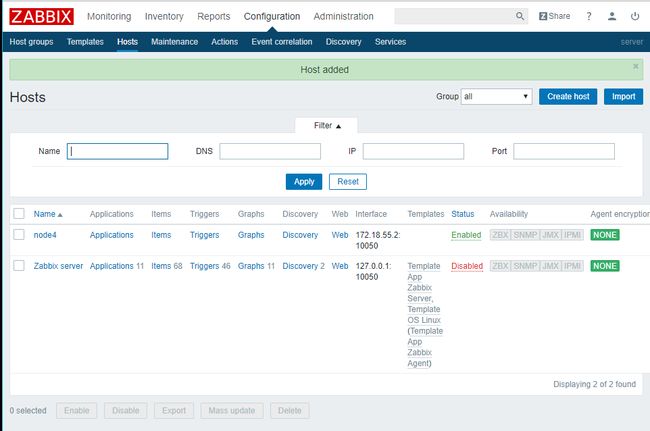This screenshot has width=650, height=431.
Task: Click the JMX badge for Zabbix server
Action: [551, 266]
